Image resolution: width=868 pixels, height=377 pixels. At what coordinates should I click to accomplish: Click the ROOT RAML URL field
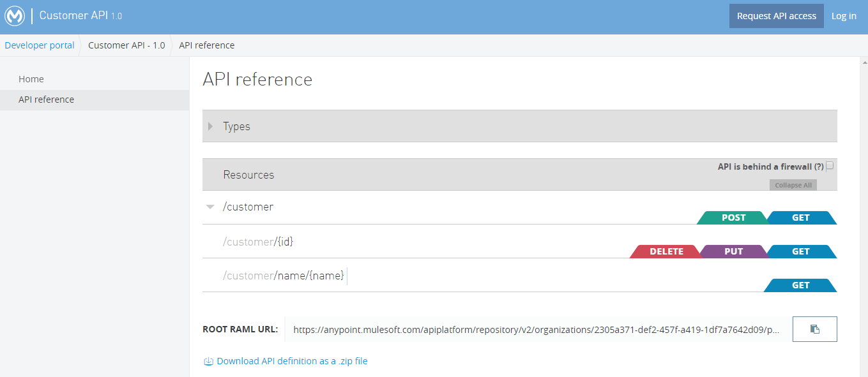[x=537, y=330]
